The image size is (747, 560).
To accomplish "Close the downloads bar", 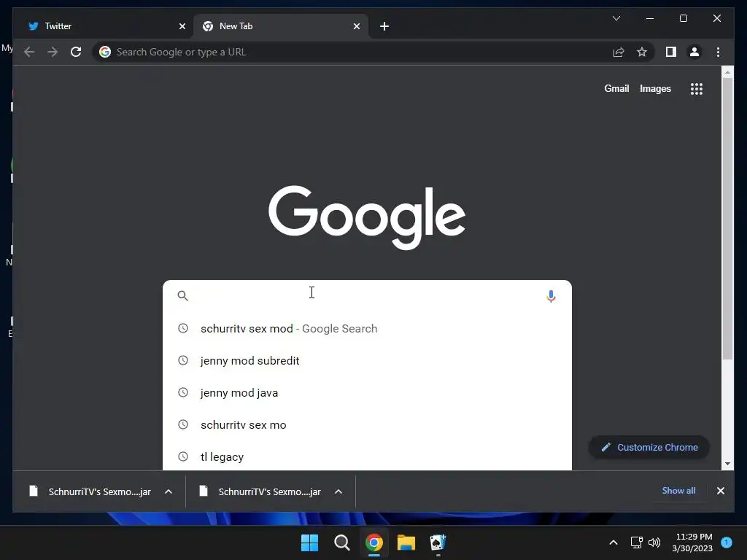I will (720, 491).
